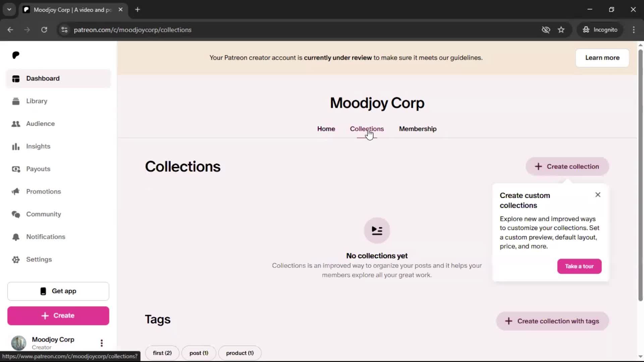Switch to the Home tab
The image size is (644, 362).
pyautogui.click(x=326, y=129)
